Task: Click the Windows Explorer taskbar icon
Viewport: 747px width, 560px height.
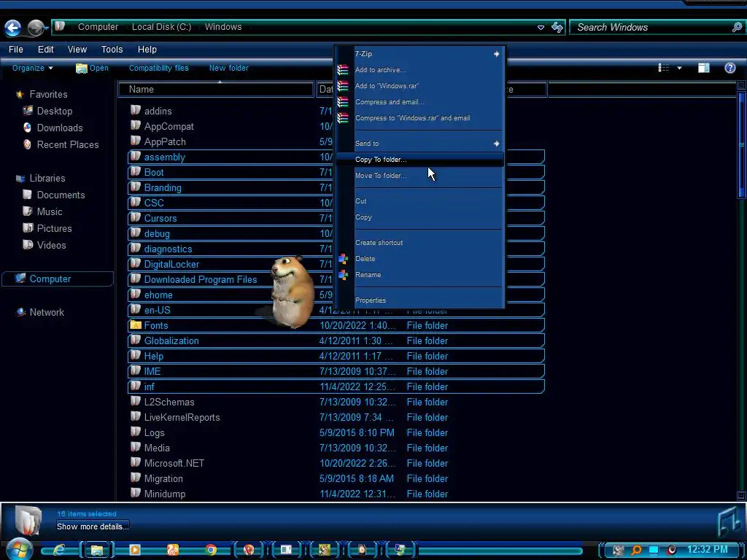Action: click(97, 551)
